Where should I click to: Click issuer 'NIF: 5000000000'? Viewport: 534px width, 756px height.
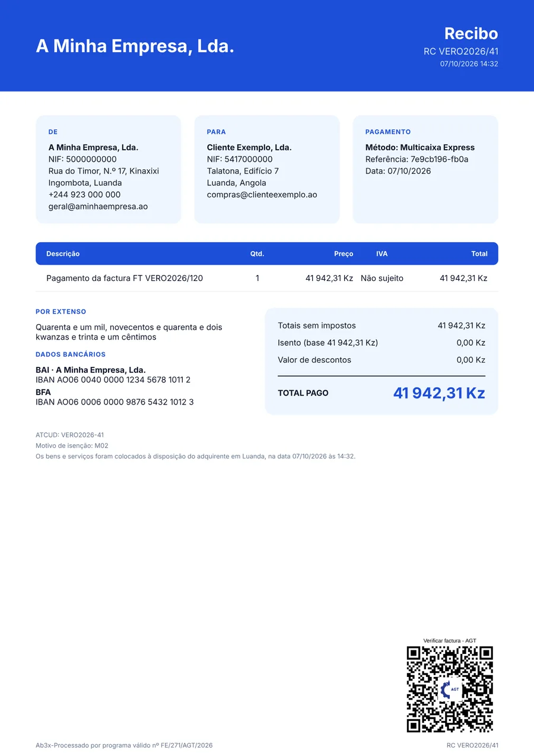pos(82,159)
